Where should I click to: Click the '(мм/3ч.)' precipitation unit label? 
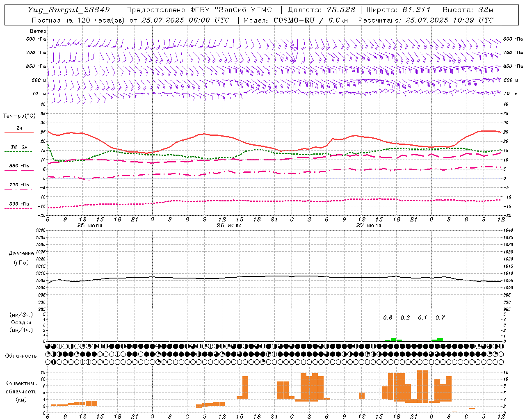(x=21, y=315)
